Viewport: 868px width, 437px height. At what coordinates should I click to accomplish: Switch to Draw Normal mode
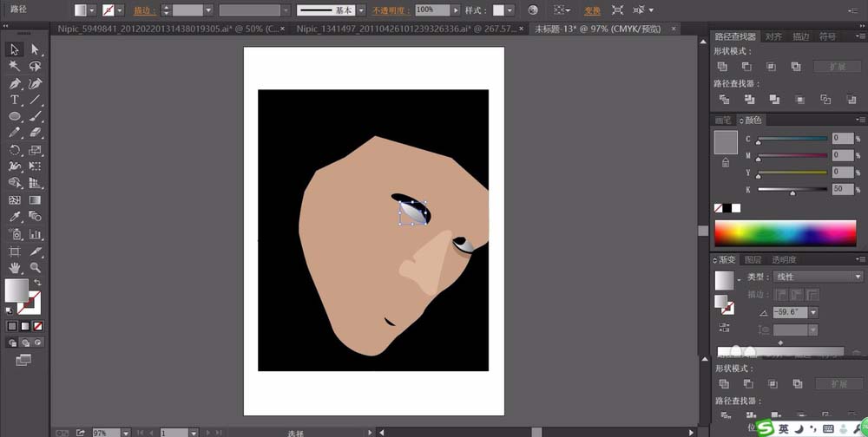tap(13, 342)
